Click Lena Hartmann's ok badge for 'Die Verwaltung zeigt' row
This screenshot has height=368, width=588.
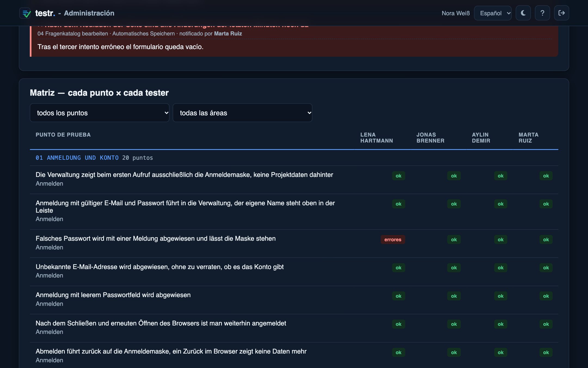click(x=399, y=176)
